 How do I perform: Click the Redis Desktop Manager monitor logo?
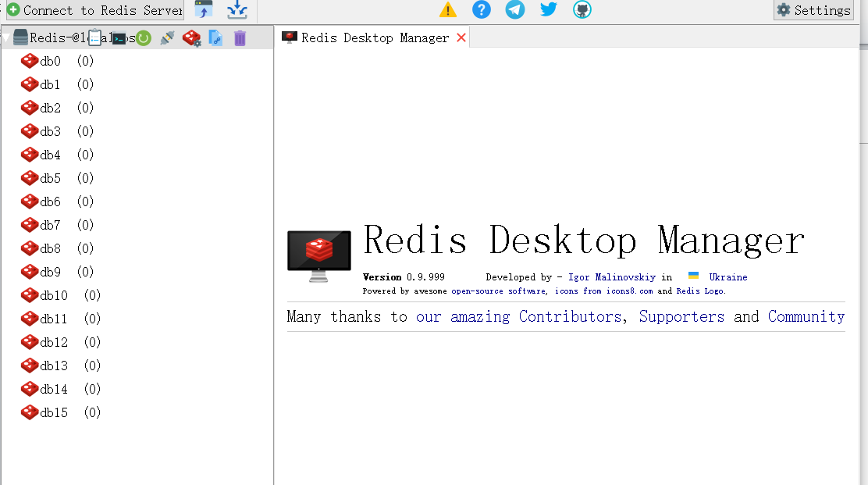point(318,256)
